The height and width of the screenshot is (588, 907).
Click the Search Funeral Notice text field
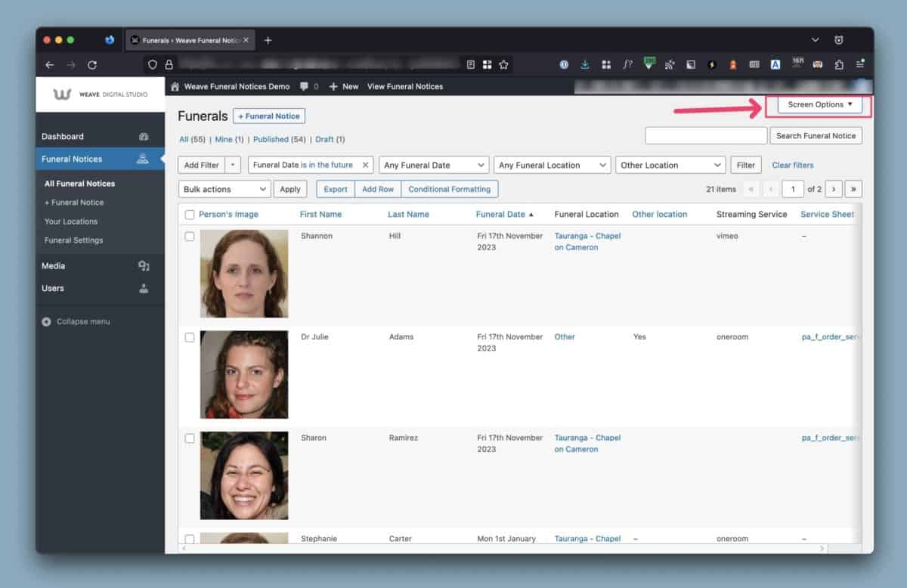(x=705, y=136)
